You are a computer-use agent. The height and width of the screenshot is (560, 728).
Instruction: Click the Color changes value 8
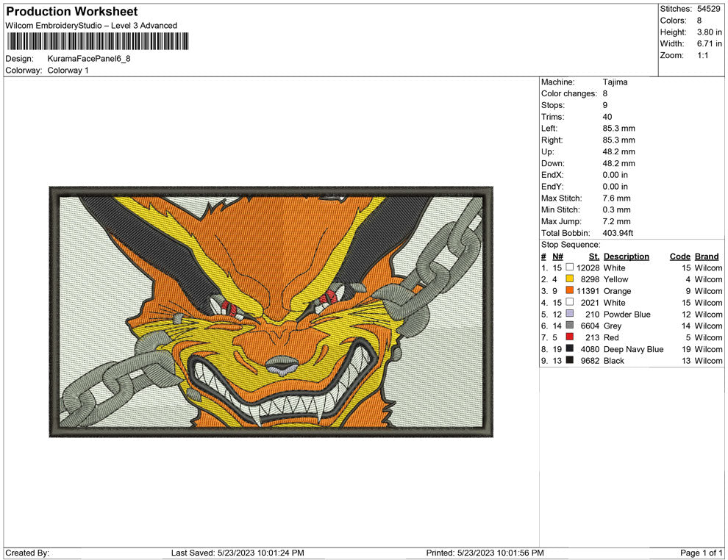[605, 93]
